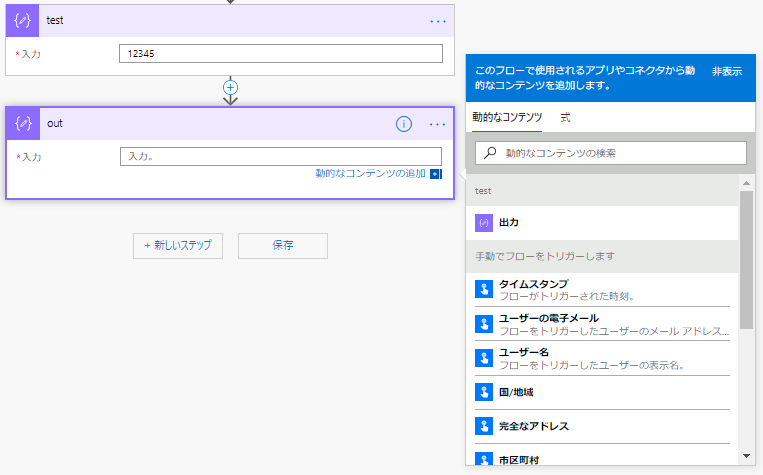Select the 国/地域 dynamic content item
This screenshot has width=763, height=475.
point(602,392)
